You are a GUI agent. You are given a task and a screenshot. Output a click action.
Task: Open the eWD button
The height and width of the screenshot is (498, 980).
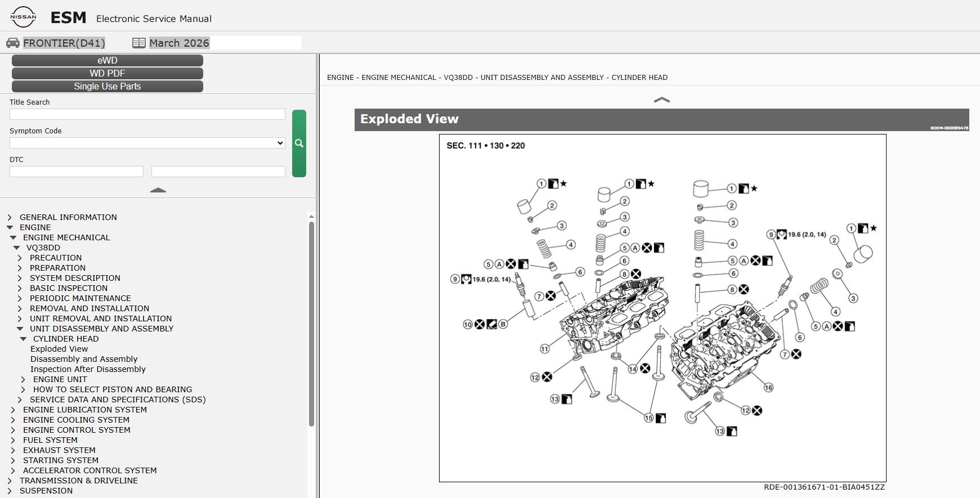(x=108, y=60)
